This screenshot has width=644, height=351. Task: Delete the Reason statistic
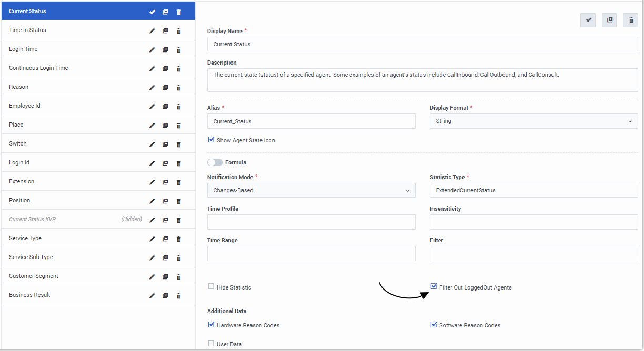(x=178, y=87)
